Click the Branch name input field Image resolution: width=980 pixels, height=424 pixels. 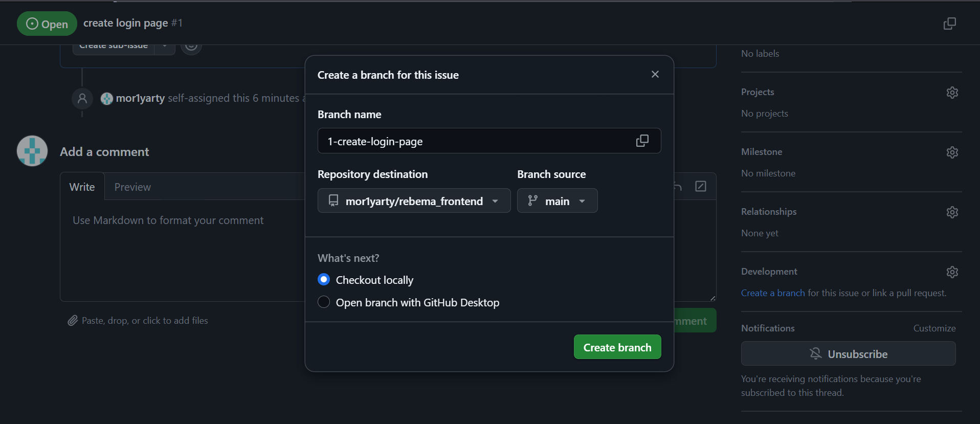(476, 141)
